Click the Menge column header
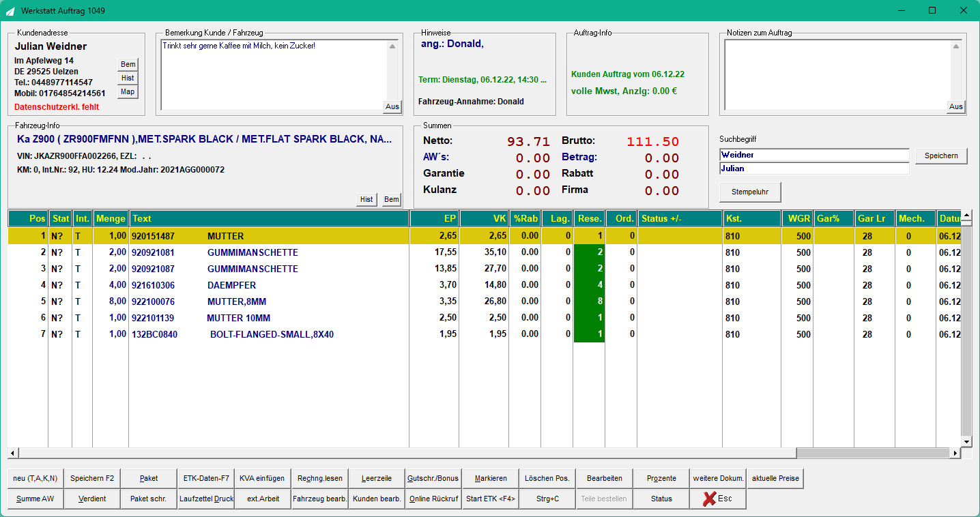 click(111, 218)
